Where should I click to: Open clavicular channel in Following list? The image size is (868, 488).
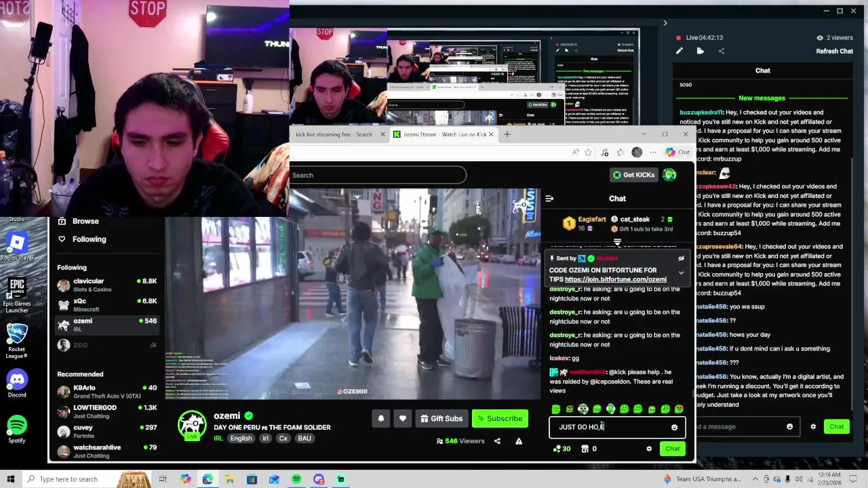pos(107,285)
